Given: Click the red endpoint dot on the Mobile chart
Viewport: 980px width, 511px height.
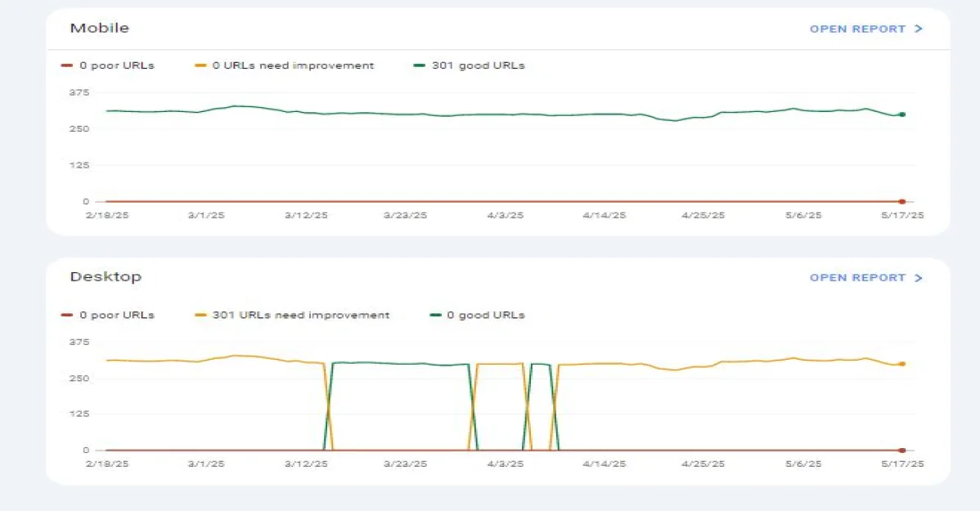Looking at the screenshot, I should (x=901, y=201).
